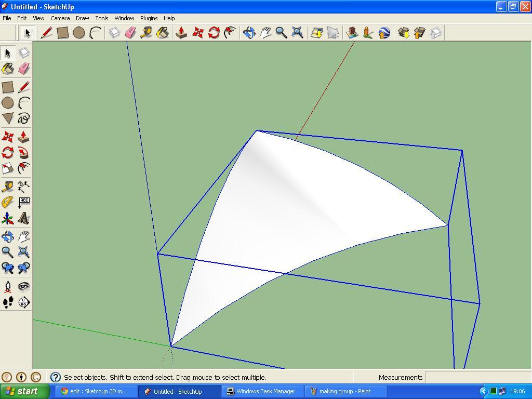Viewport: 532px width, 399px height.
Task: Pick the pink Eraser tool in left panel
Action: pyautogui.click(x=24, y=69)
